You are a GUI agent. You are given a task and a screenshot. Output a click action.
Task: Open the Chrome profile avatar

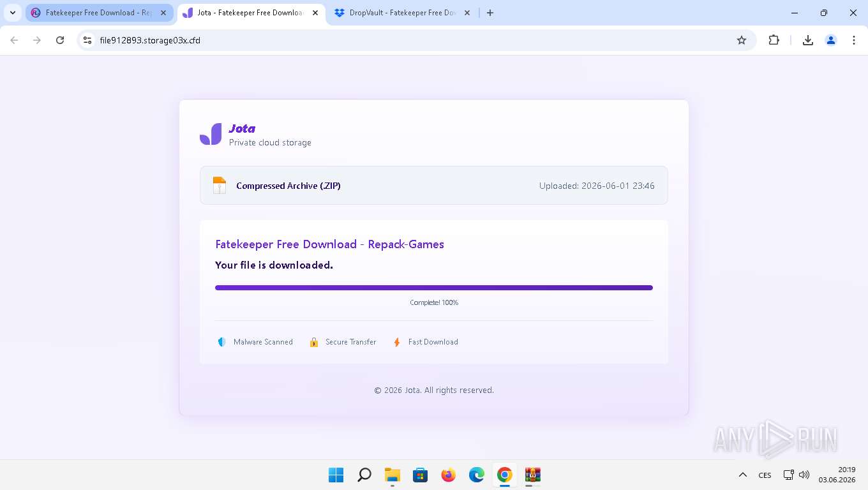(x=831, y=40)
